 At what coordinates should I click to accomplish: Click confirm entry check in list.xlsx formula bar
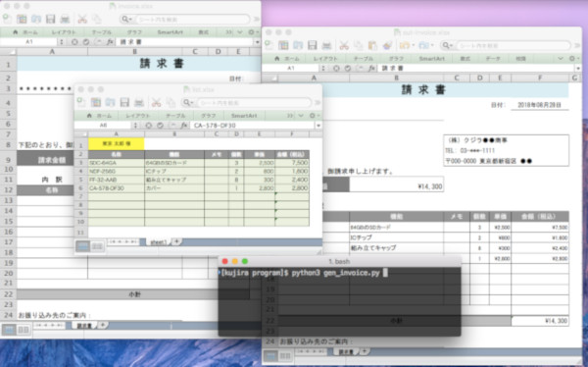(x=160, y=125)
